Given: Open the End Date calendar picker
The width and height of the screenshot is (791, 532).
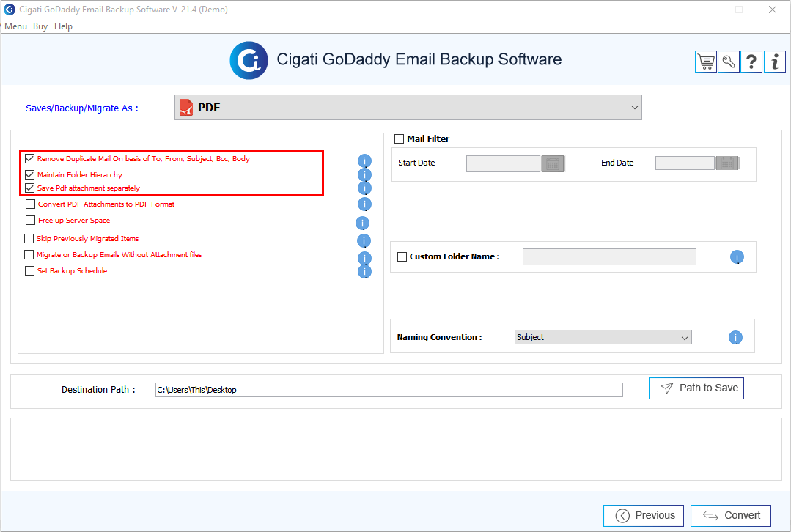Looking at the screenshot, I should click(727, 163).
